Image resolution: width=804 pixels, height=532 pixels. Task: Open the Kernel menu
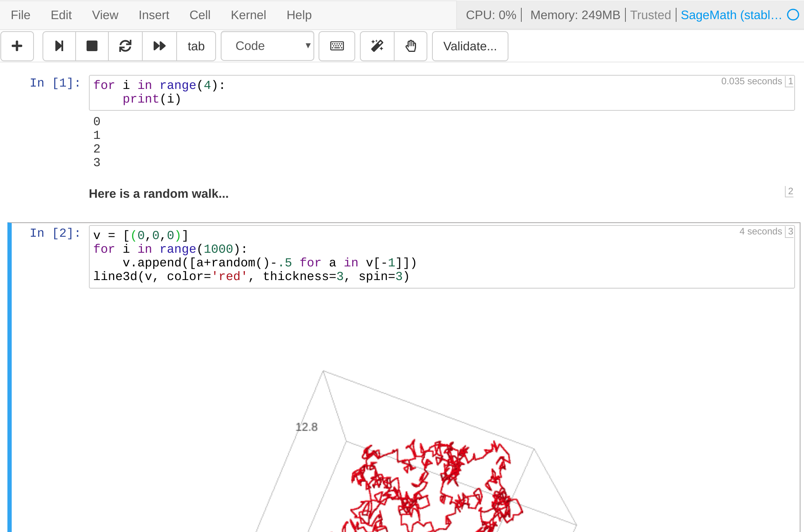[248, 15]
